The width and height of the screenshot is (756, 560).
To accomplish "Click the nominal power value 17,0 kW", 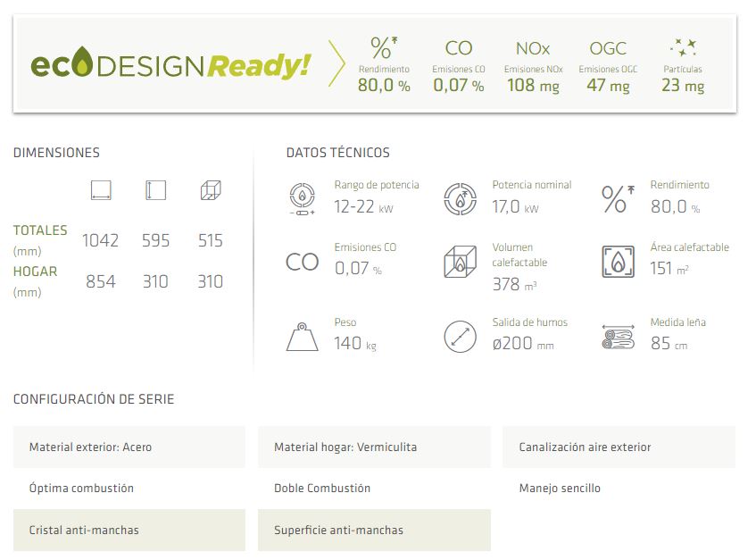I will pyautogui.click(x=515, y=206).
